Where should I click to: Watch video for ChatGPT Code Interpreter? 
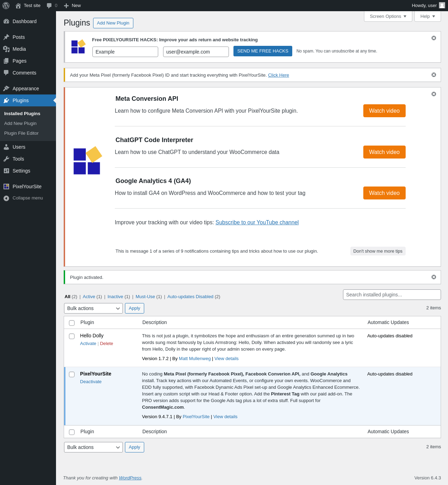[x=384, y=152]
